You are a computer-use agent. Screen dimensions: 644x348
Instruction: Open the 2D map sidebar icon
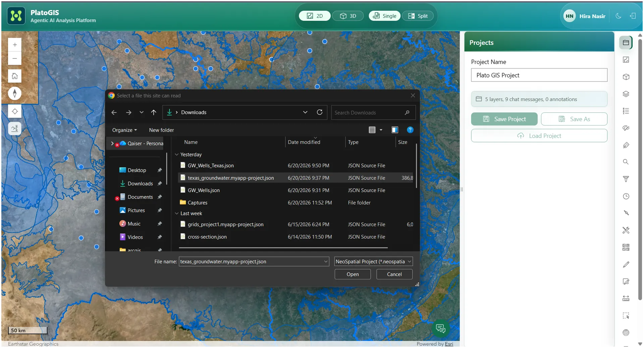tap(626, 60)
